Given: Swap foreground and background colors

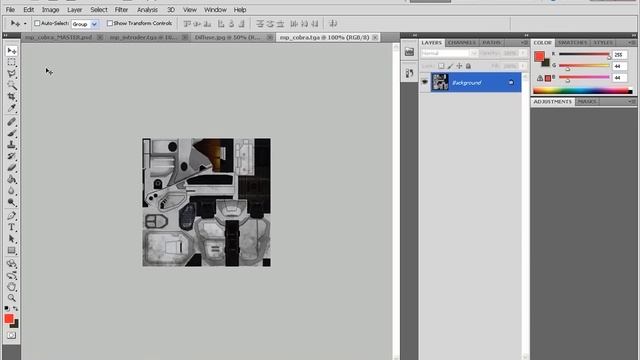Looking at the screenshot, I should pos(16,308).
